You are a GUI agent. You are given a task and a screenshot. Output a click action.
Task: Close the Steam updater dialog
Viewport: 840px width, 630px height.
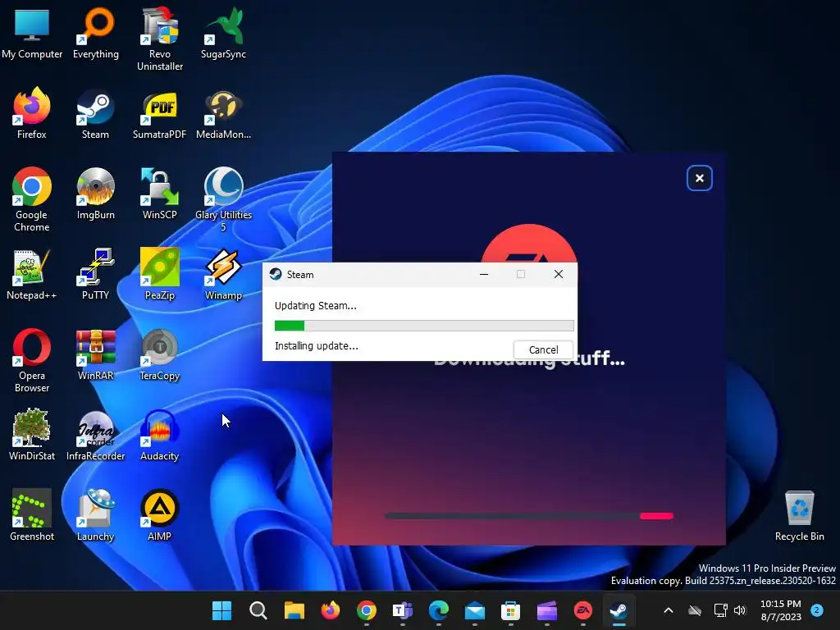[x=558, y=274]
